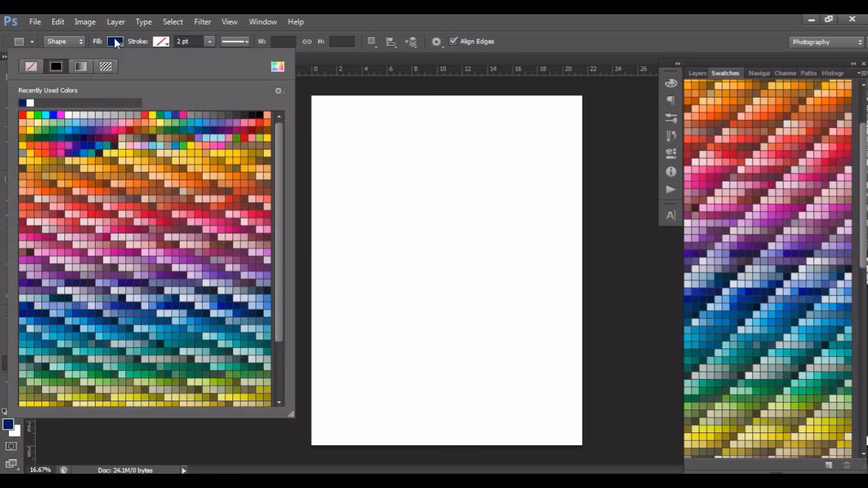Open the Shape tool mode dropdown
The image size is (868, 488).
[x=64, y=41]
